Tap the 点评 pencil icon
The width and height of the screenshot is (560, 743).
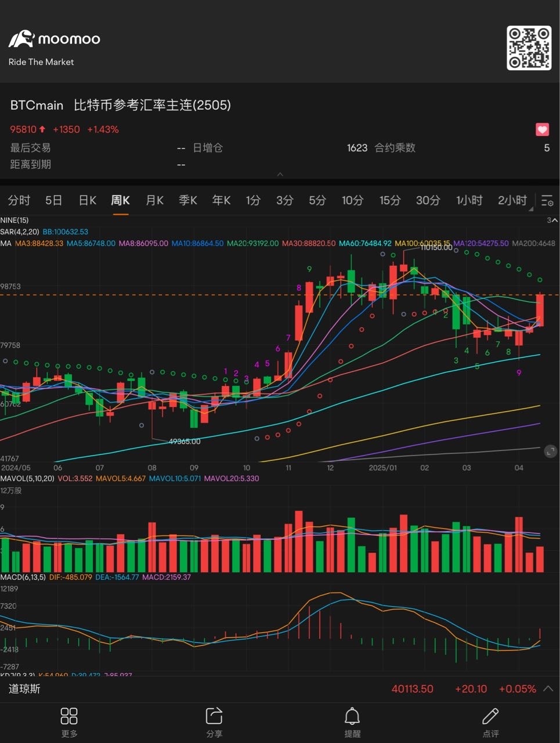[490, 716]
